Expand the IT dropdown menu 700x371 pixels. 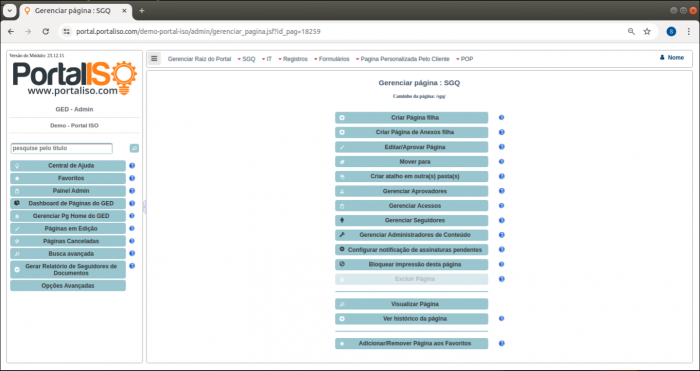[267, 59]
